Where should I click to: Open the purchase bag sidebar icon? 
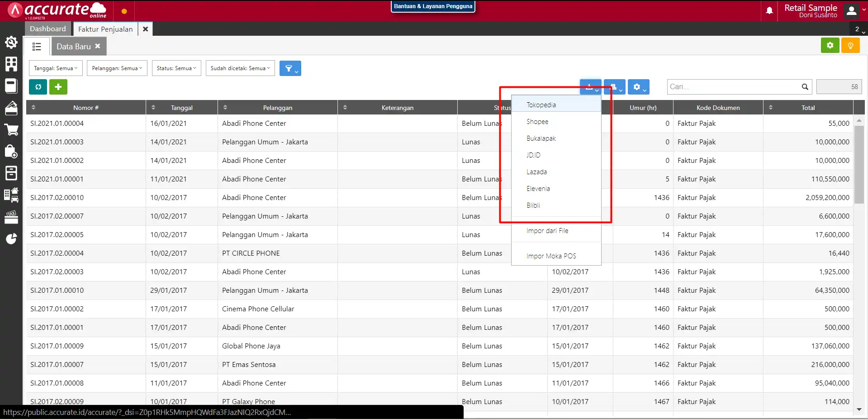(x=11, y=151)
